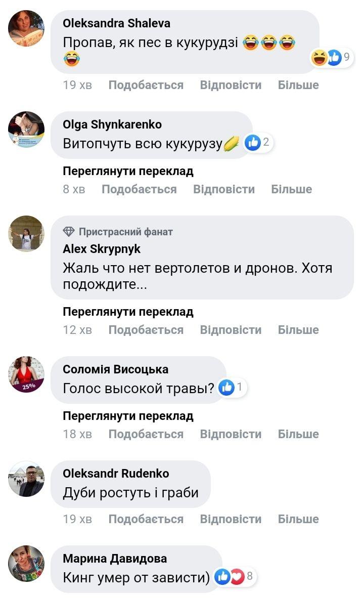
Task: Open Соломія Висоцька's profile picture
Action: 26,374
